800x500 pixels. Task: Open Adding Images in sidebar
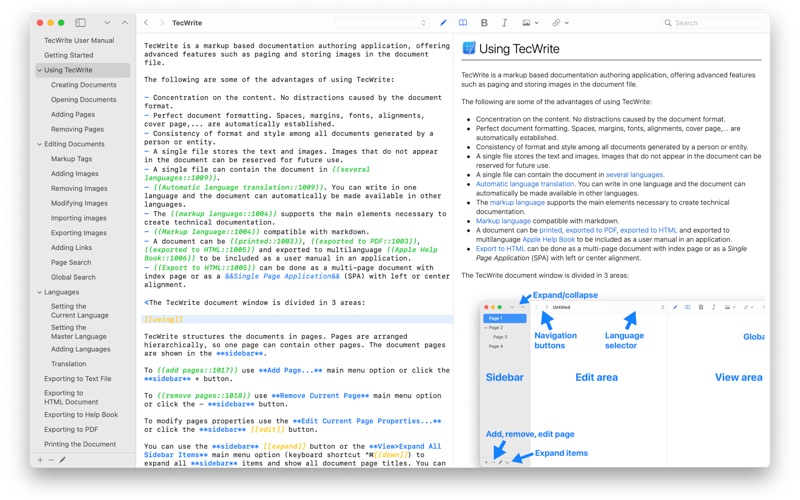tap(74, 173)
